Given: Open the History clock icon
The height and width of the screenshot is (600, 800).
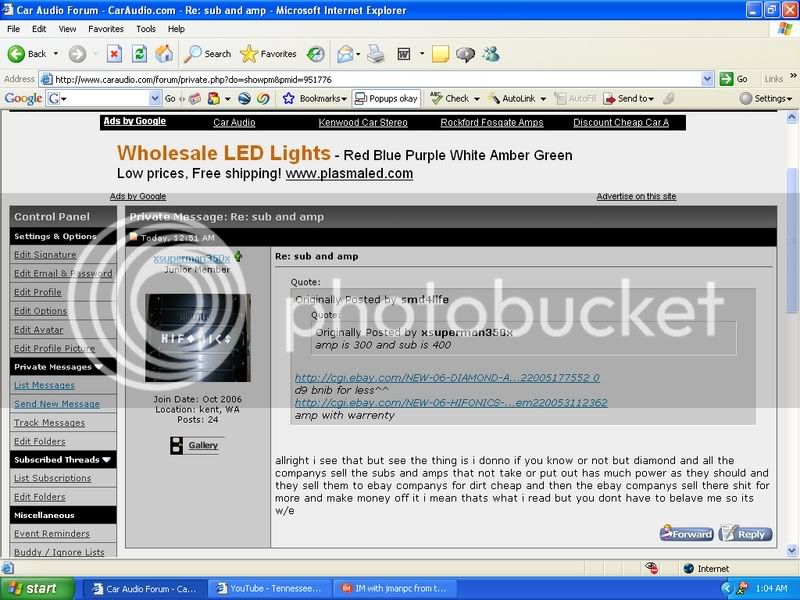Looking at the screenshot, I should point(316,54).
